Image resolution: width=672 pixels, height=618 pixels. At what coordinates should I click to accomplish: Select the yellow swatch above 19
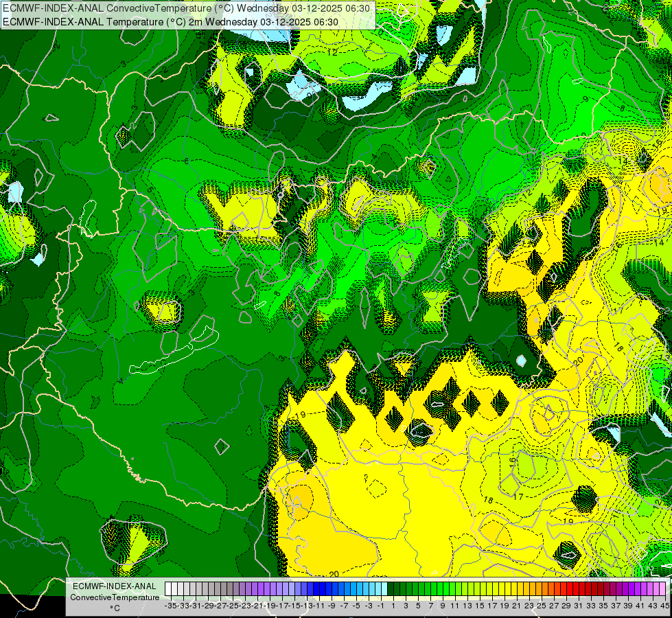point(502,588)
